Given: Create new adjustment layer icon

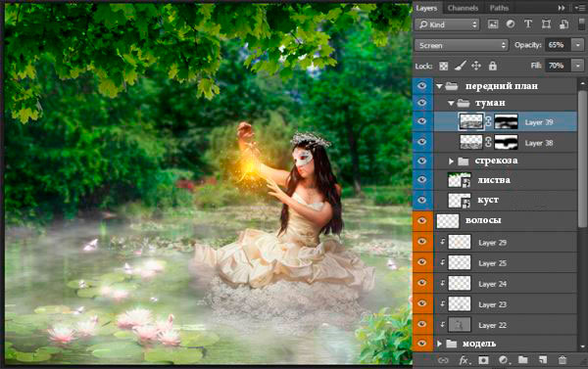Looking at the screenshot, I should 504,360.
